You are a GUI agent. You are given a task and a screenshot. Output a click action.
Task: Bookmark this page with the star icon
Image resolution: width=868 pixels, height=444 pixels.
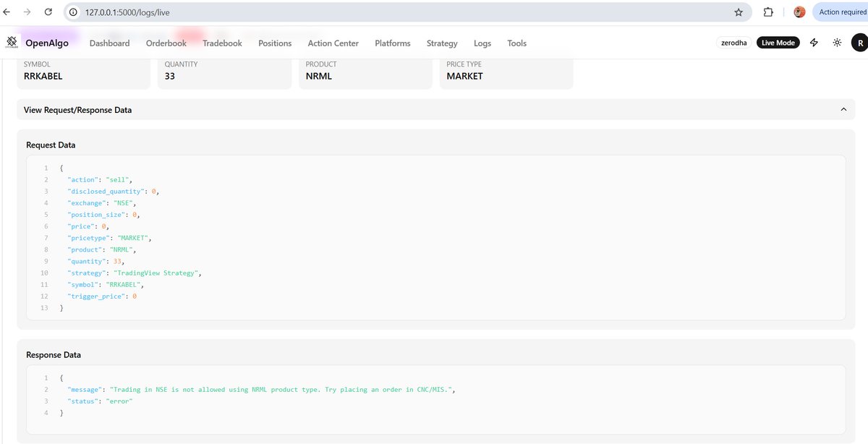click(739, 12)
